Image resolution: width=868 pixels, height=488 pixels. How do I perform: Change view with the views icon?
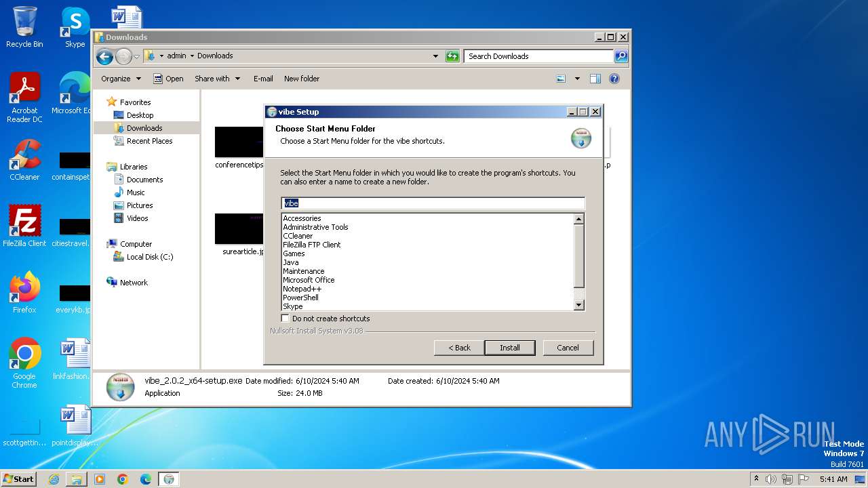(x=561, y=79)
